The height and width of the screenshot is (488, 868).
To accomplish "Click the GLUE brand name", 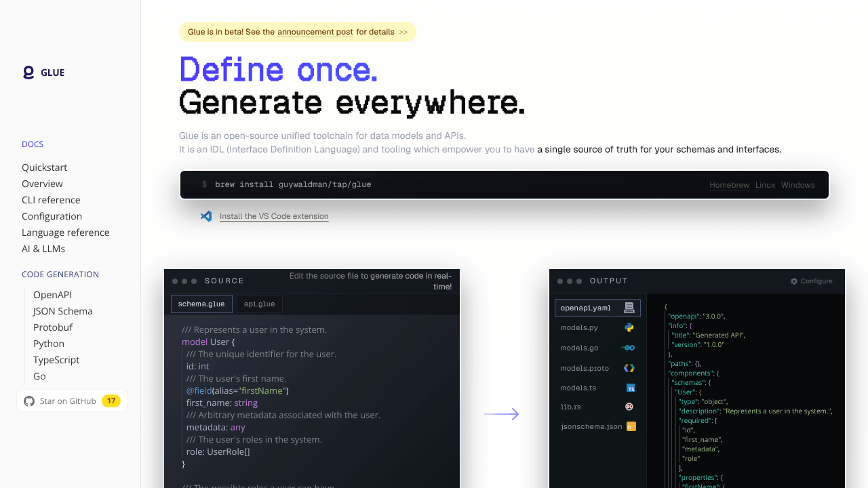I will coord(53,73).
